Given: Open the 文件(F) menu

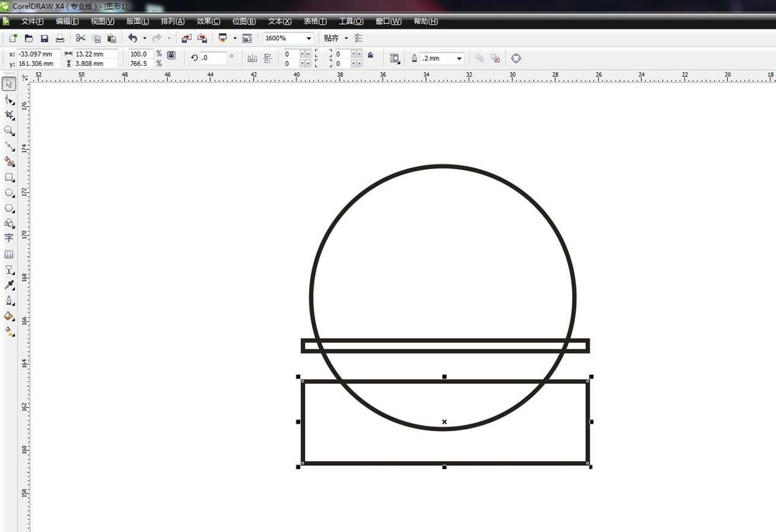Looking at the screenshot, I should click(x=32, y=22).
